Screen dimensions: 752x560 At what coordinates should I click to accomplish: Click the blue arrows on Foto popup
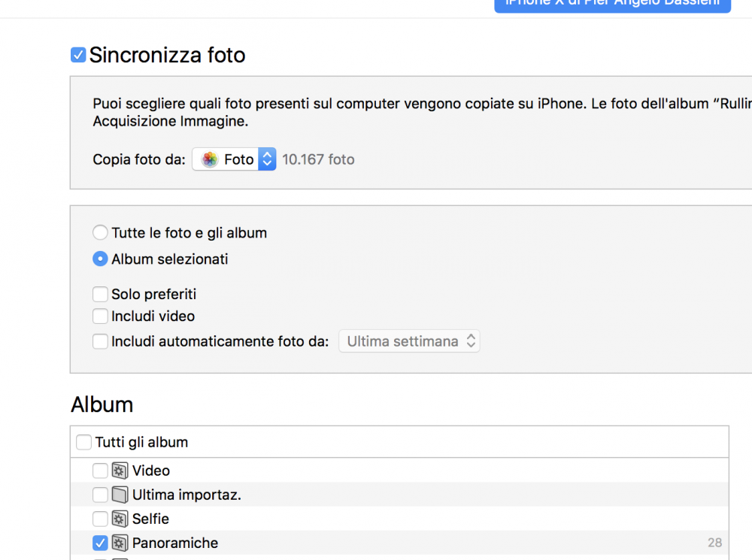(x=267, y=159)
